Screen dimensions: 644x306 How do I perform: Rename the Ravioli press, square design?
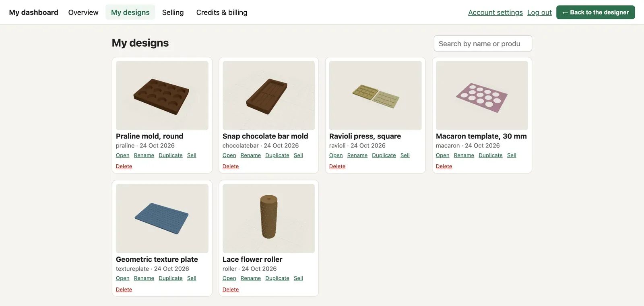(x=357, y=155)
